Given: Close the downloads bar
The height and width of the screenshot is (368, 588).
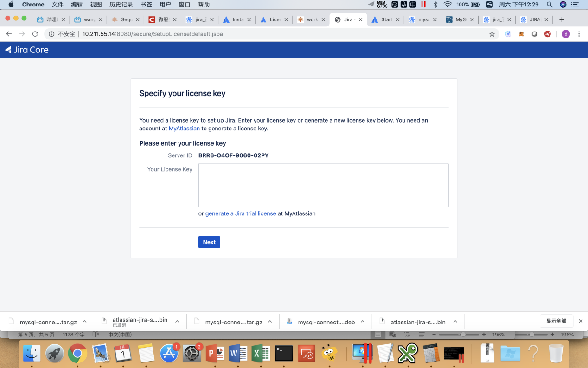Looking at the screenshot, I should [x=580, y=321].
